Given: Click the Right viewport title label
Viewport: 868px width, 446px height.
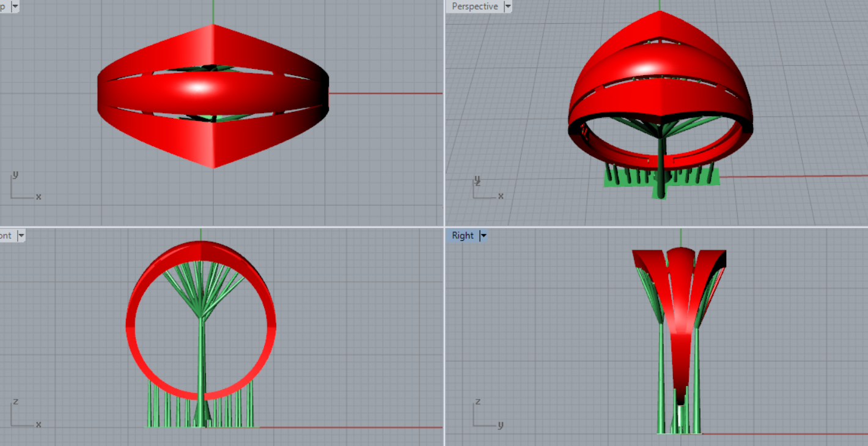Looking at the screenshot, I should tap(462, 236).
